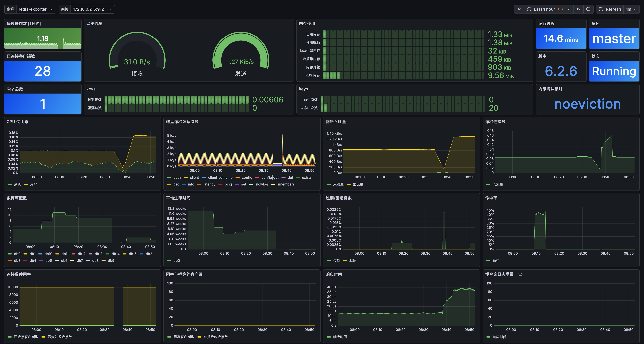This screenshot has width=644, height=344.
Task: Open the 实例 172.16.0.215:9121 dropdown
Action: (x=92, y=9)
